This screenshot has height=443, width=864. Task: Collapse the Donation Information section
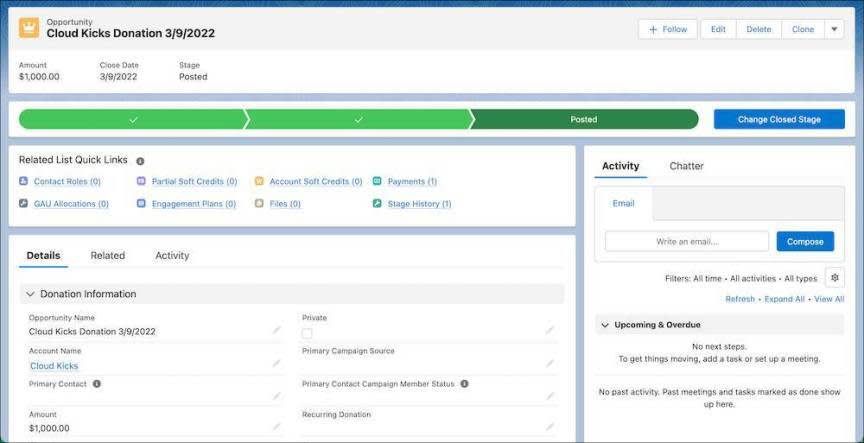(30, 294)
